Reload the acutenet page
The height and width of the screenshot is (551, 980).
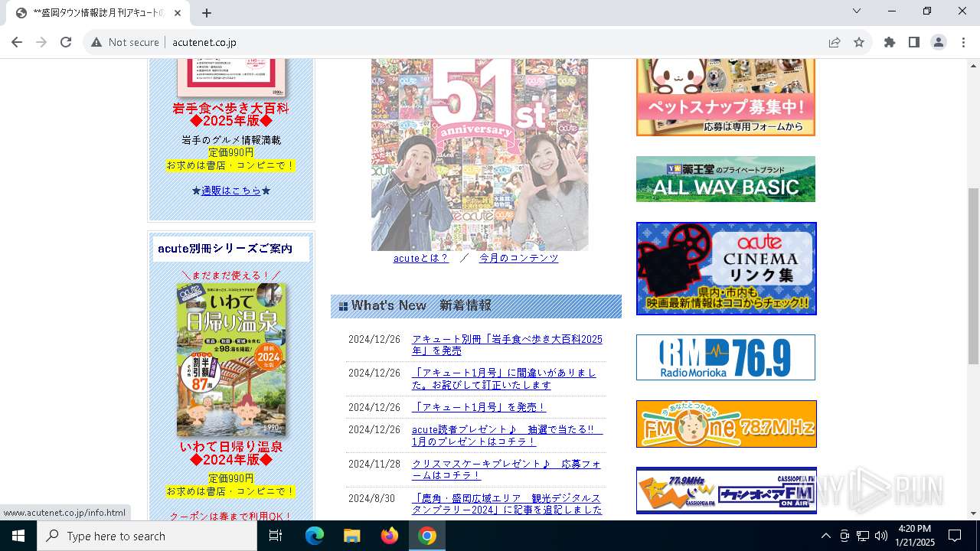tap(66, 42)
